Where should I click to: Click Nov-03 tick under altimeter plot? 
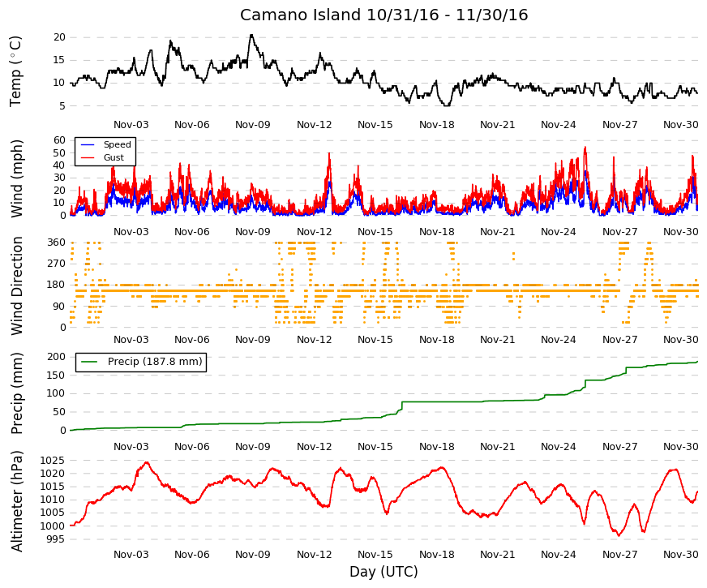tap(131, 554)
